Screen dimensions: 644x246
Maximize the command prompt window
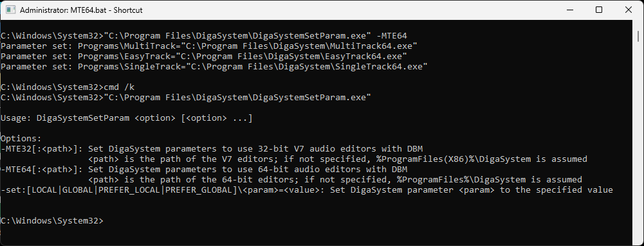click(599, 10)
